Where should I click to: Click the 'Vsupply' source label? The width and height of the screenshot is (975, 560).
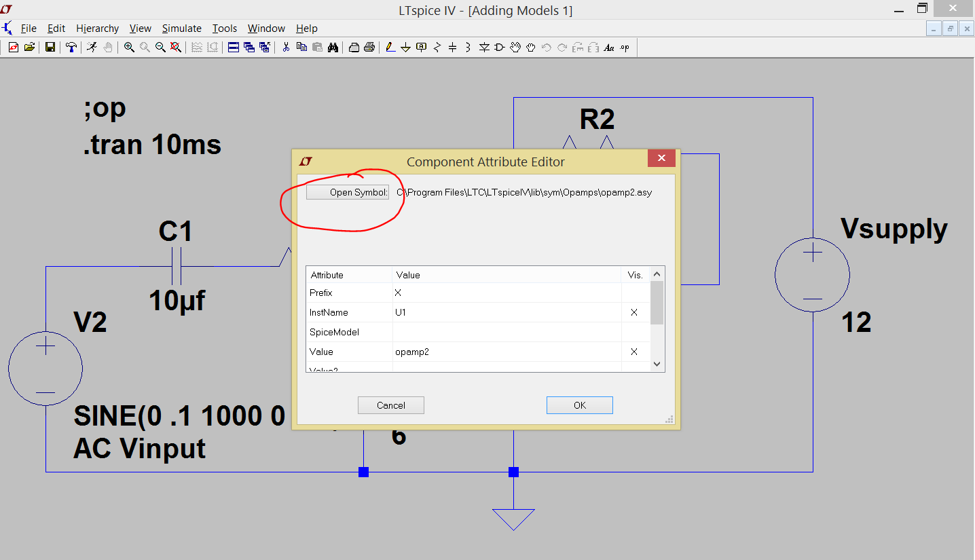894,229
